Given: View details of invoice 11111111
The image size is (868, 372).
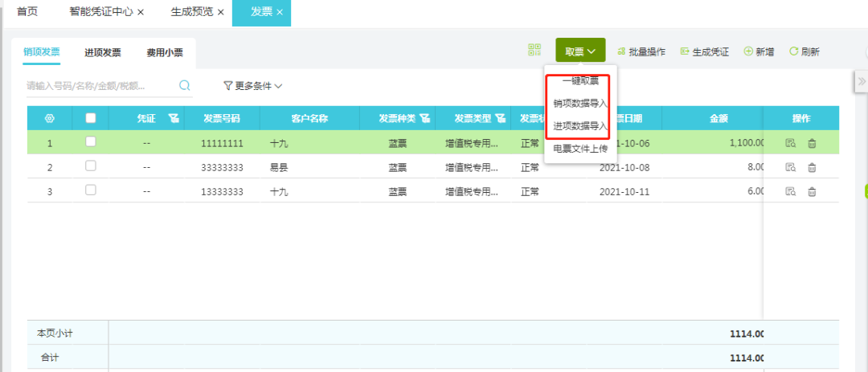Looking at the screenshot, I should pos(791,143).
